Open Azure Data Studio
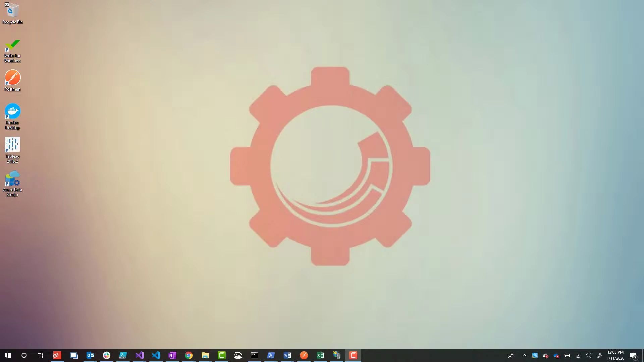644x362 pixels. coord(12,179)
